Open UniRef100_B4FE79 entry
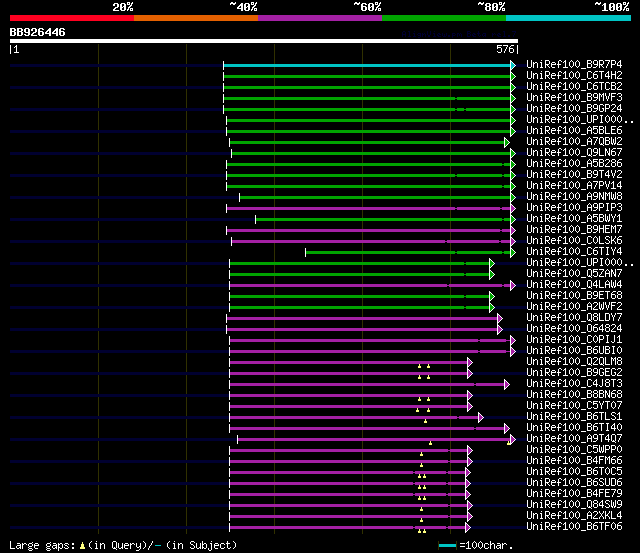Image resolution: width=640 pixels, height=553 pixels. [574, 494]
